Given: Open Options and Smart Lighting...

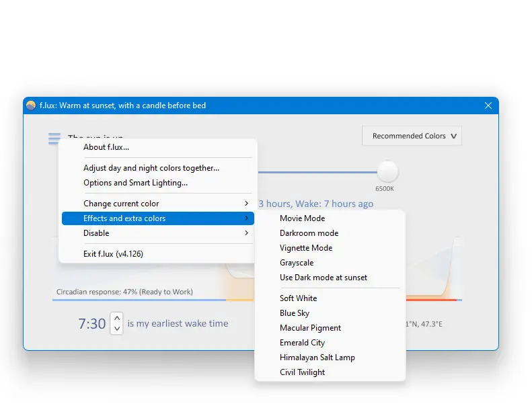Looking at the screenshot, I should (x=157, y=183).
